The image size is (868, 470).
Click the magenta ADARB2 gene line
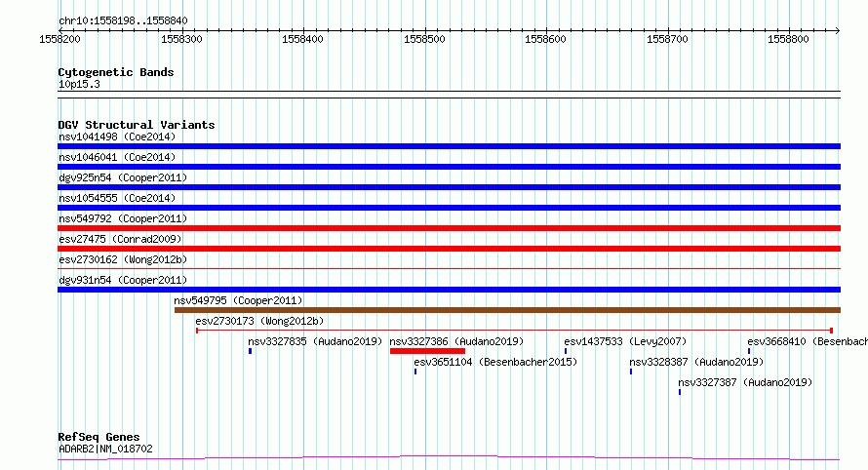449,458
